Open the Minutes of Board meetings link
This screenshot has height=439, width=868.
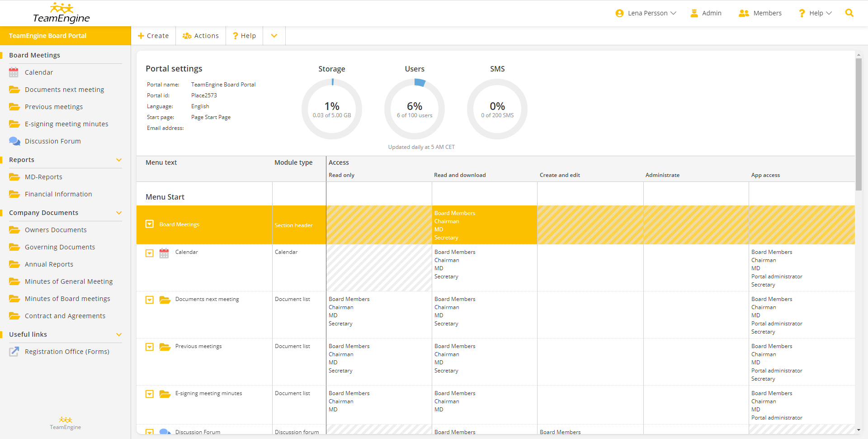click(x=67, y=299)
